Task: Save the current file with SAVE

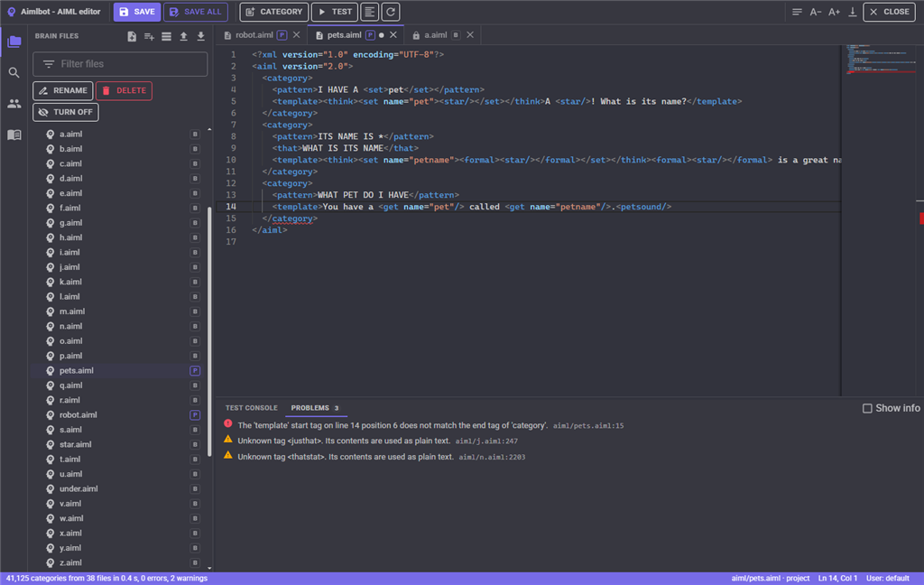Action: (x=137, y=12)
